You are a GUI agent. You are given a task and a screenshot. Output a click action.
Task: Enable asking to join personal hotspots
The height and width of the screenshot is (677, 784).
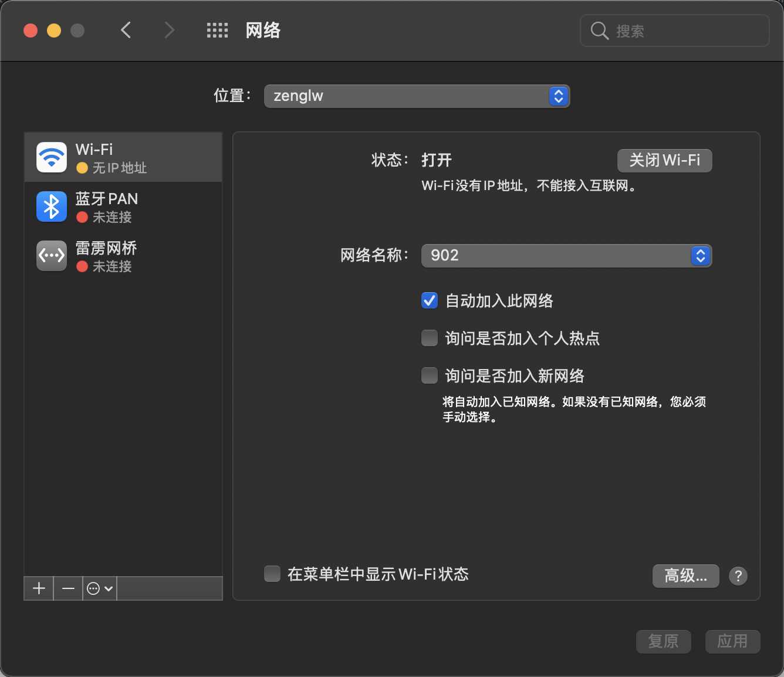[430, 338]
